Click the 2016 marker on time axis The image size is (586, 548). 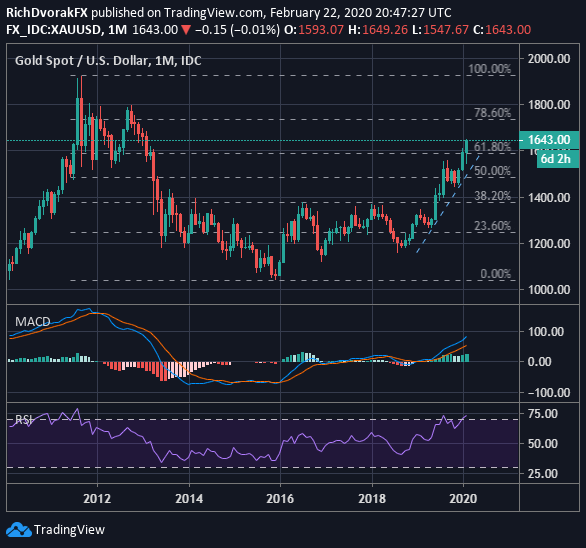pos(280,499)
